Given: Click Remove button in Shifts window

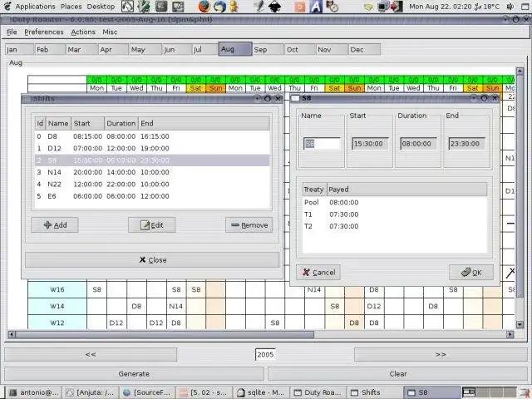Looking at the screenshot, I should pyautogui.click(x=249, y=225).
